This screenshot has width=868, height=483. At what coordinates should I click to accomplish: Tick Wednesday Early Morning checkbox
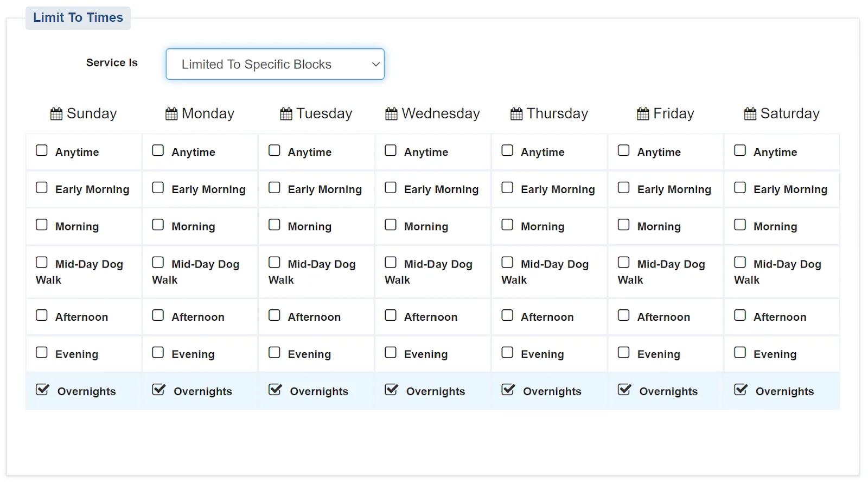point(391,187)
